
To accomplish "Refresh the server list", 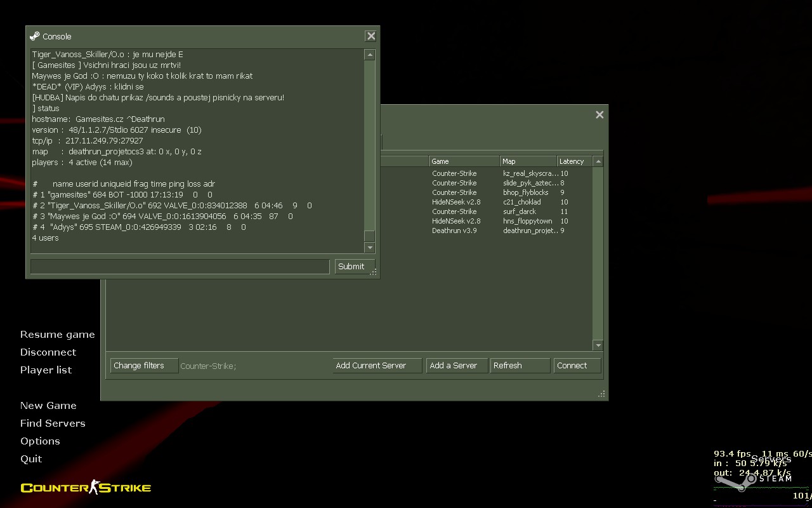I will pyautogui.click(x=520, y=366).
